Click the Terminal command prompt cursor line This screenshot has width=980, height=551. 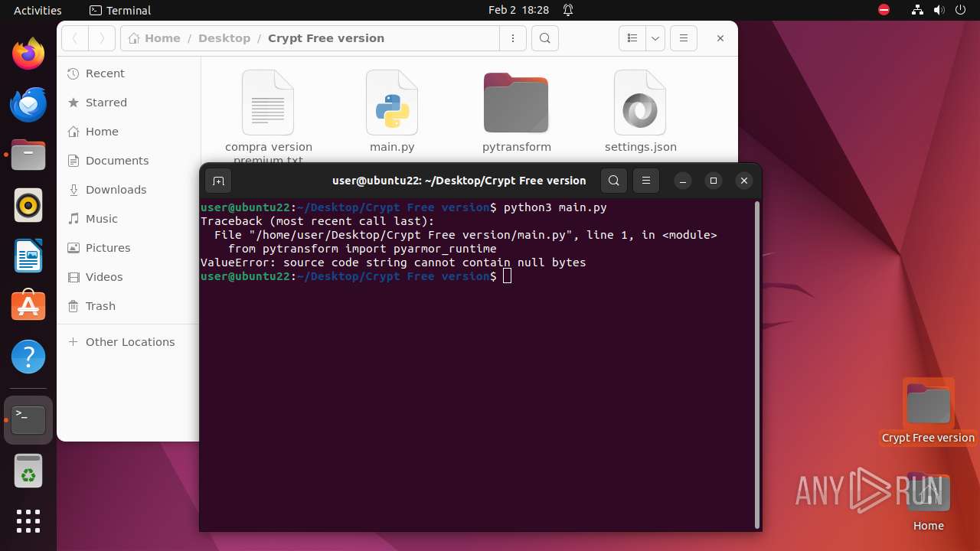click(356, 276)
